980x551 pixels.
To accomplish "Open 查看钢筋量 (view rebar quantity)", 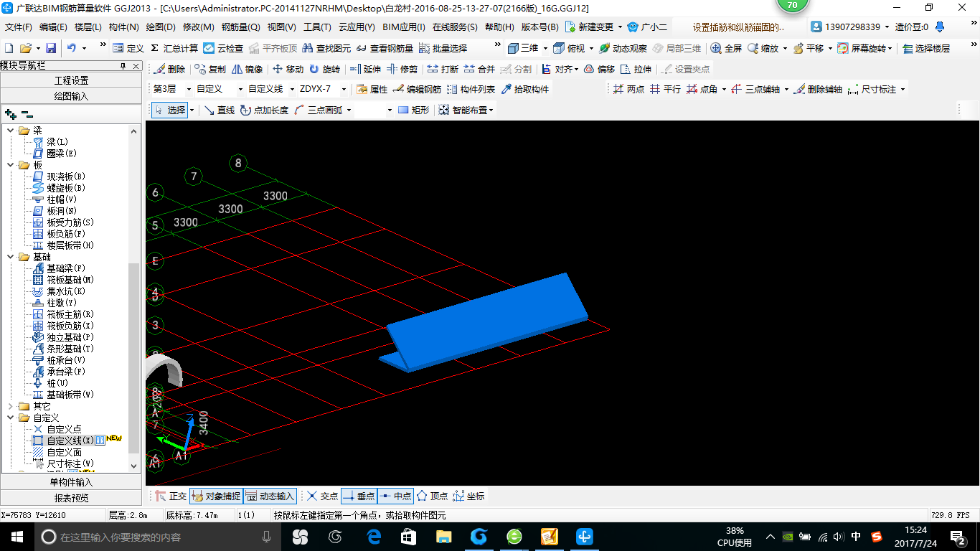I will point(385,48).
